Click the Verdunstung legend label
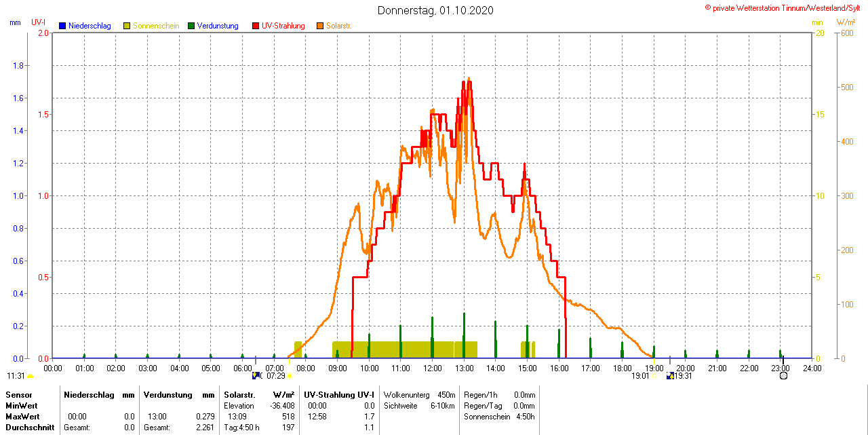 click(x=218, y=26)
